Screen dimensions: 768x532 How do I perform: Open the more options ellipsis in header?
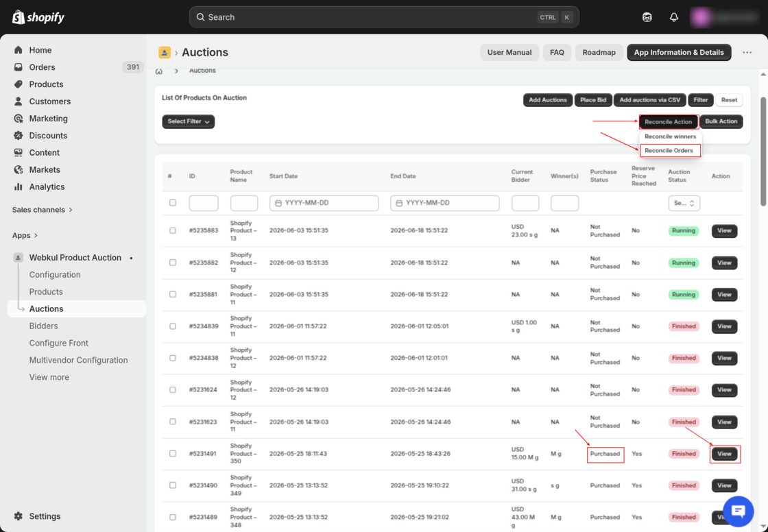click(x=747, y=52)
